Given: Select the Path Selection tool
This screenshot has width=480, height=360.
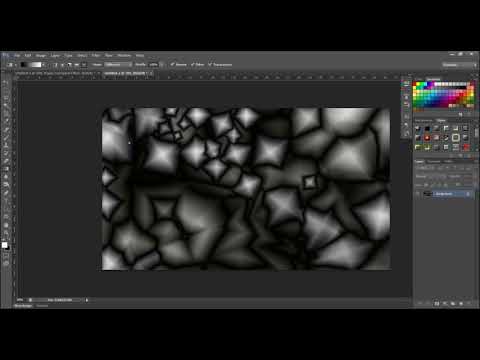Looking at the screenshot, I should point(6,208).
